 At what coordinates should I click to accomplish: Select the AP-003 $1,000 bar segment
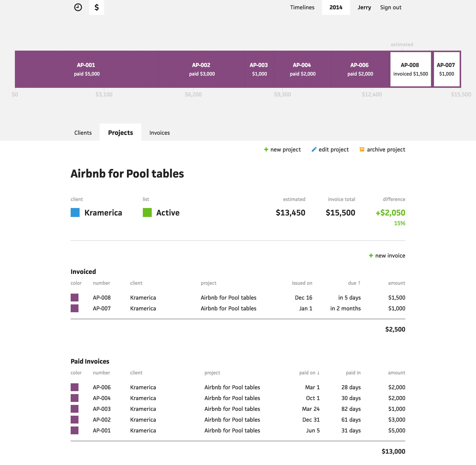tap(259, 69)
